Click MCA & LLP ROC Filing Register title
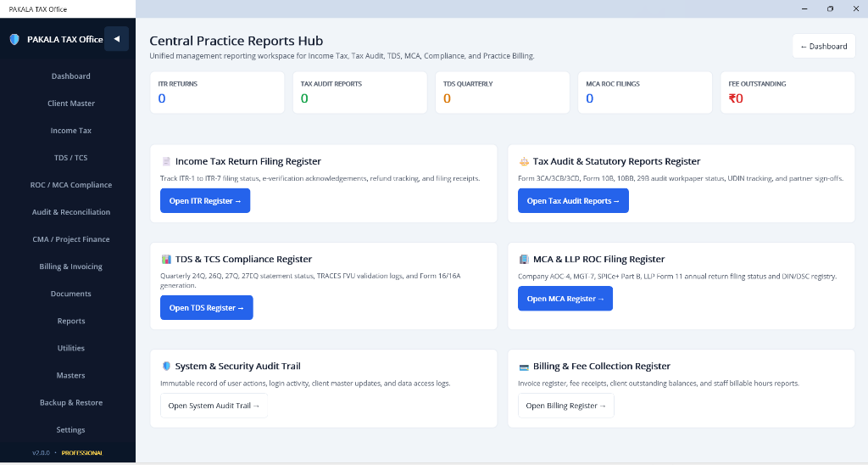Image resolution: width=868 pixels, height=465 pixels. 599,259
